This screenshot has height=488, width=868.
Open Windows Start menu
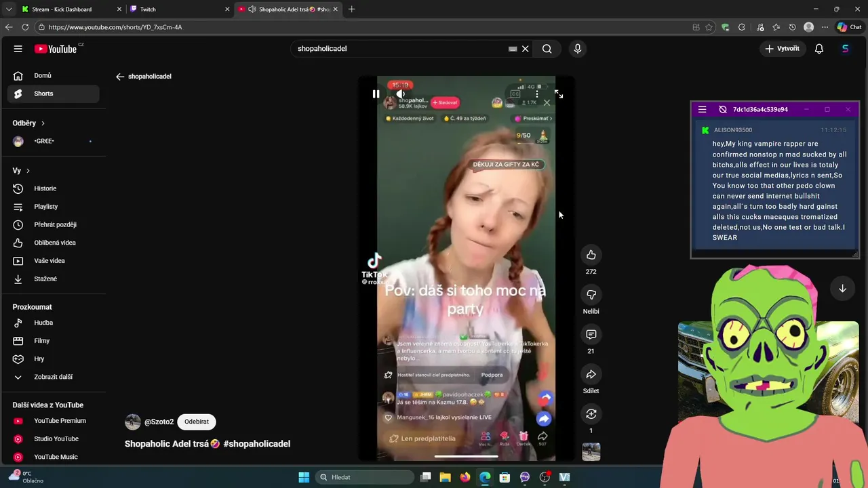[304, 477]
